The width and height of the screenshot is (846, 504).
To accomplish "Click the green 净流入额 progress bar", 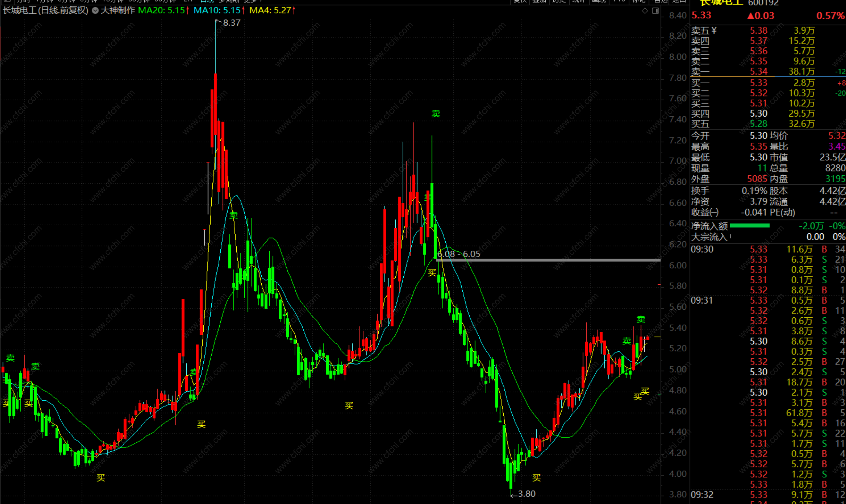I will pos(749,226).
